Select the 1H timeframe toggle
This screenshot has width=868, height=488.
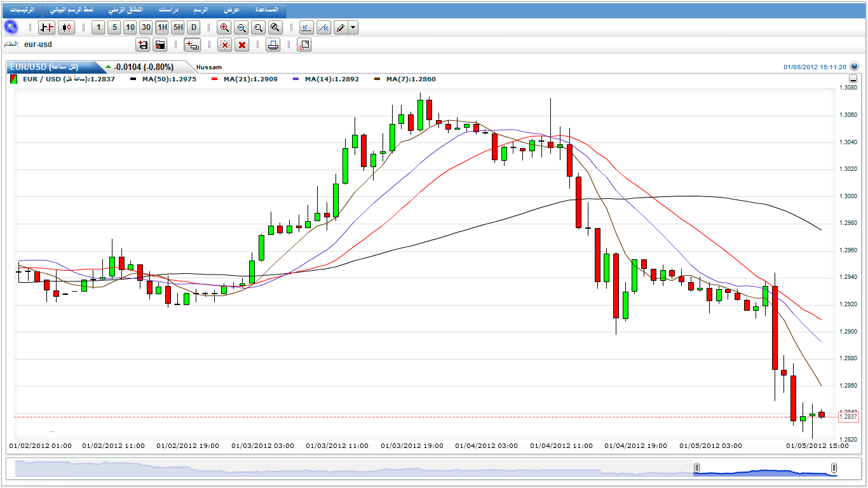click(162, 27)
